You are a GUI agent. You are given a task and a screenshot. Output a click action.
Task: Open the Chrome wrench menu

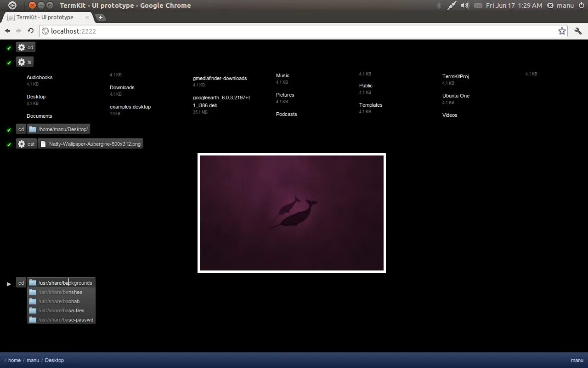click(578, 31)
